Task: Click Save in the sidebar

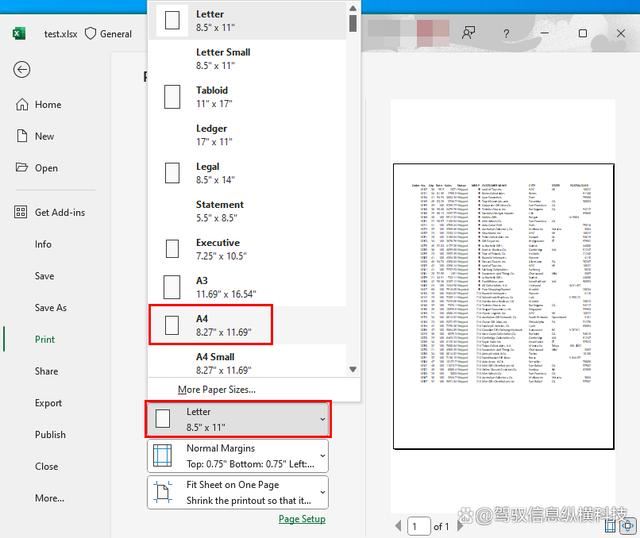Action: pyautogui.click(x=44, y=276)
